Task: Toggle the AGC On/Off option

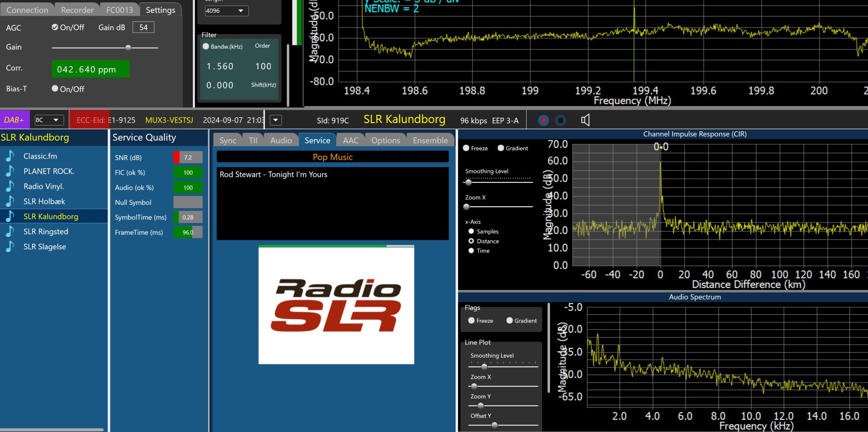Action: pyautogui.click(x=55, y=27)
